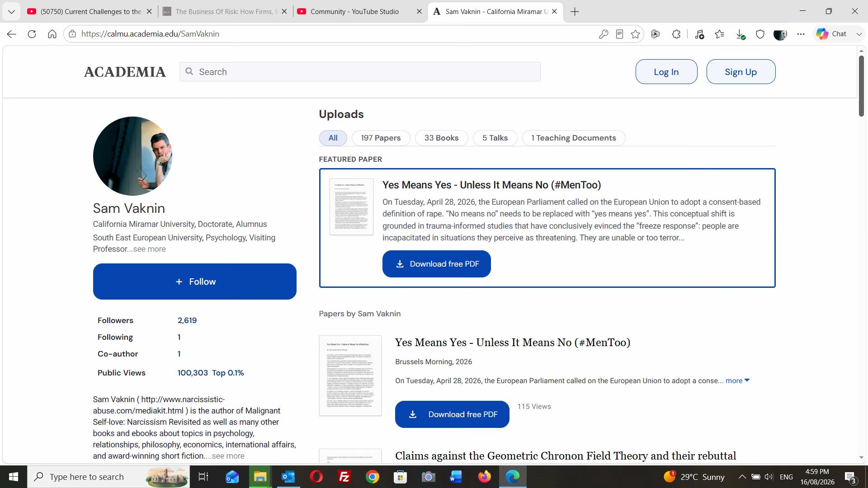View the Following count link
Viewport: 868px width, 488px height.
click(x=179, y=337)
